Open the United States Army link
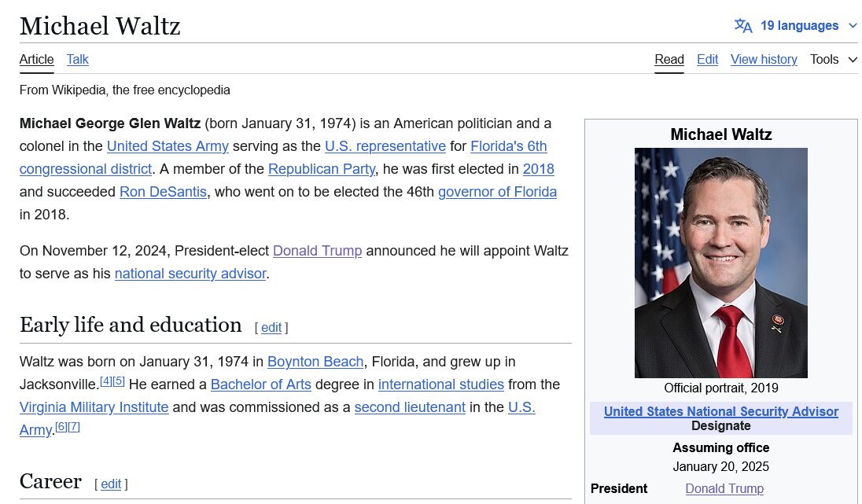The width and height of the screenshot is (862, 504). pos(168,146)
